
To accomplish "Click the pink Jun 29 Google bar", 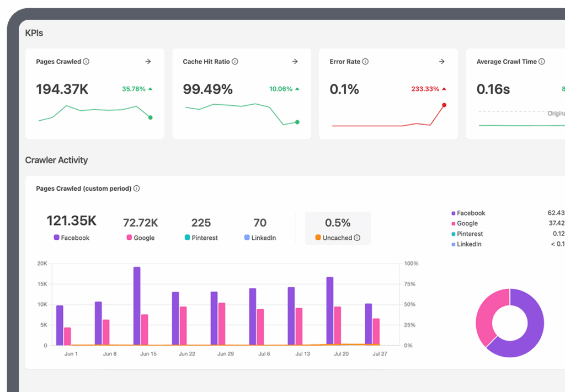I will [222, 324].
